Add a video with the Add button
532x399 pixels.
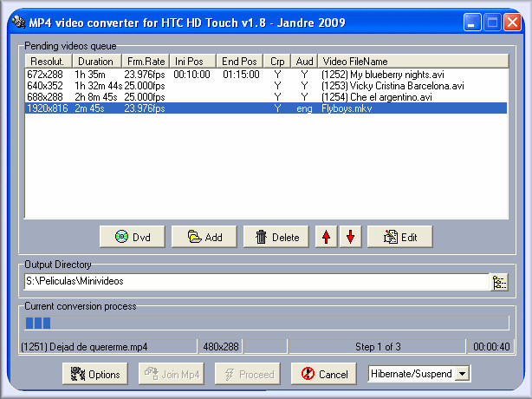(204, 237)
